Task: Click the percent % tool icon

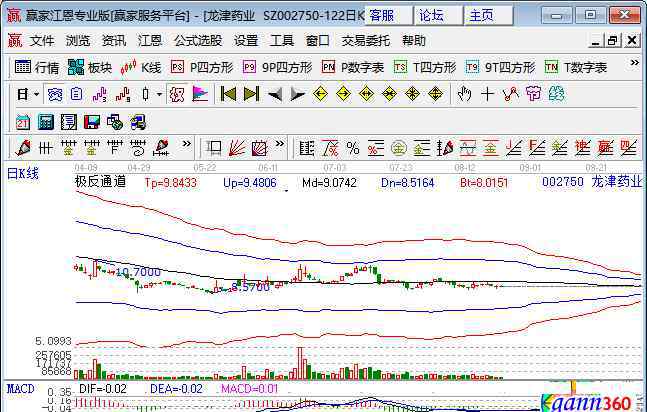Action: coord(353,148)
